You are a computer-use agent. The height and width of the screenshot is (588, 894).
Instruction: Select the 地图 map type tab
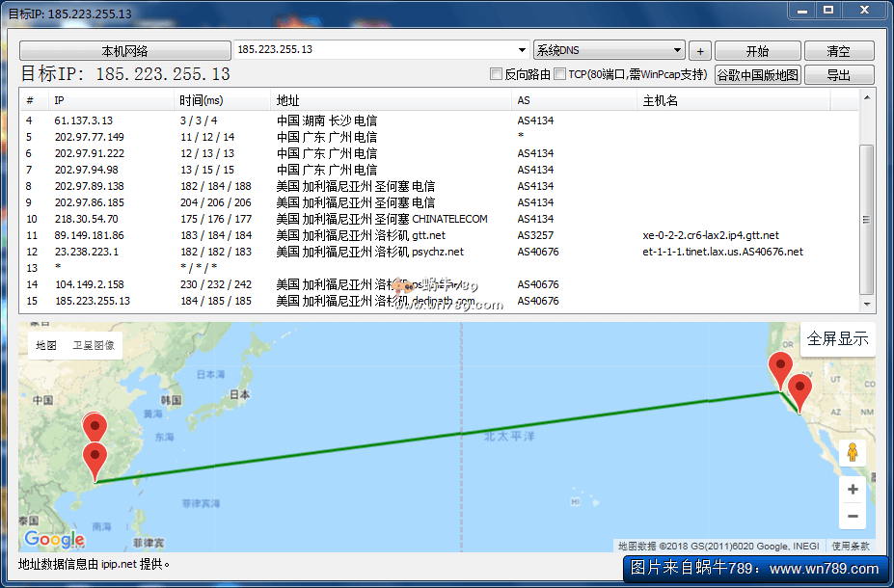click(46, 345)
